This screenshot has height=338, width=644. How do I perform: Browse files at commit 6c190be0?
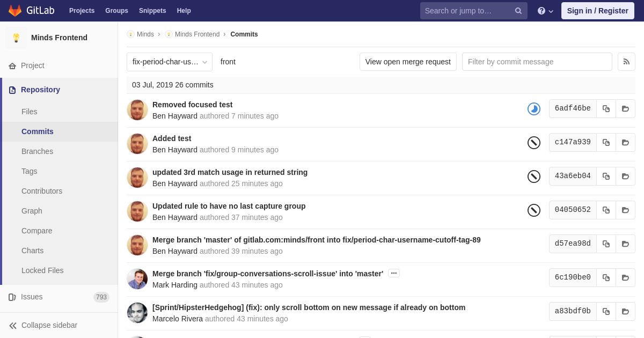click(625, 277)
